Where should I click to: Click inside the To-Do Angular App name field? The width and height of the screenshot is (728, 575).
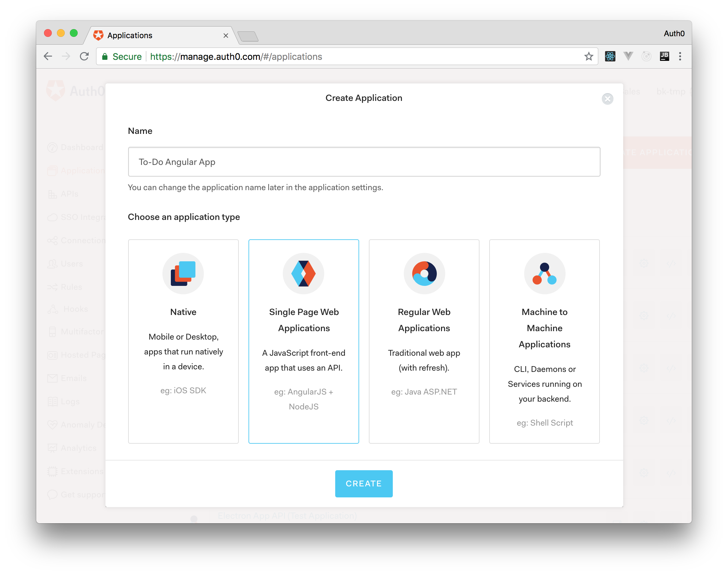click(x=364, y=162)
